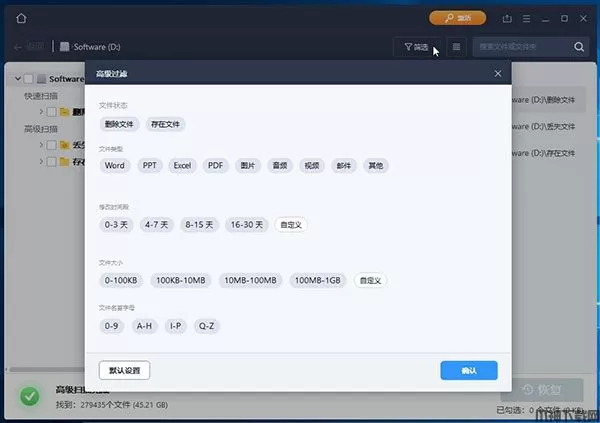
Task: Filter names starting with A-H
Action: [x=144, y=326]
